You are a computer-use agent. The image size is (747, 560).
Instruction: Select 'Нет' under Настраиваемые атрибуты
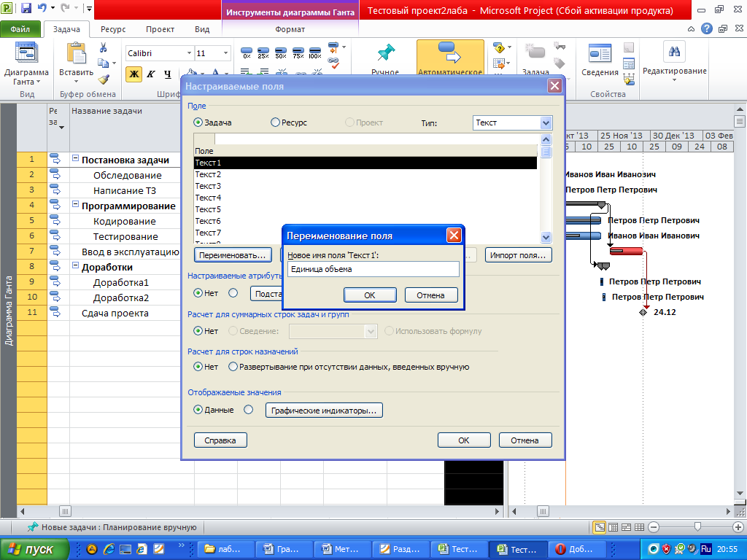pyautogui.click(x=198, y=293)
